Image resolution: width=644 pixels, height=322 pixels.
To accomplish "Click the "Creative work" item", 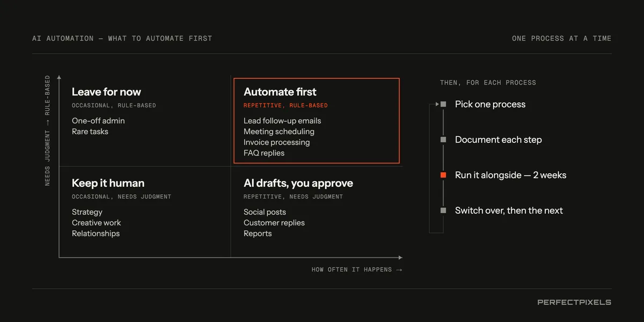I will (x=97, y=223).
